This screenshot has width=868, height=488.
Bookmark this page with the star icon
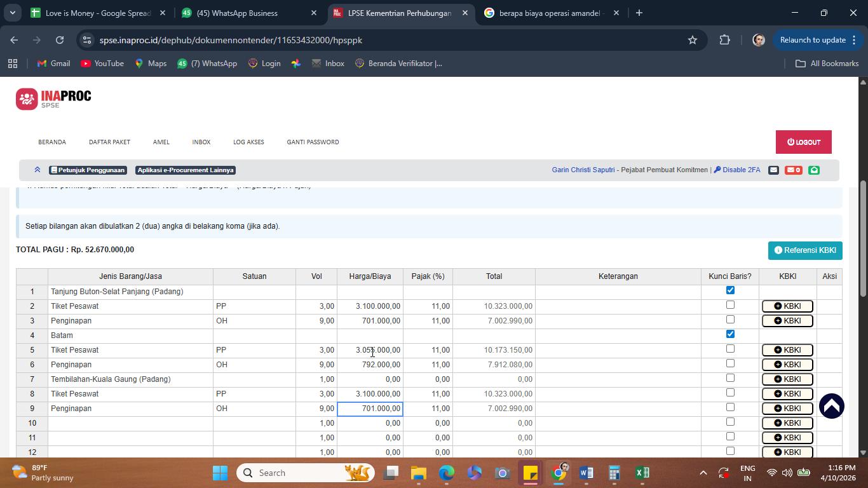(693, 40)
